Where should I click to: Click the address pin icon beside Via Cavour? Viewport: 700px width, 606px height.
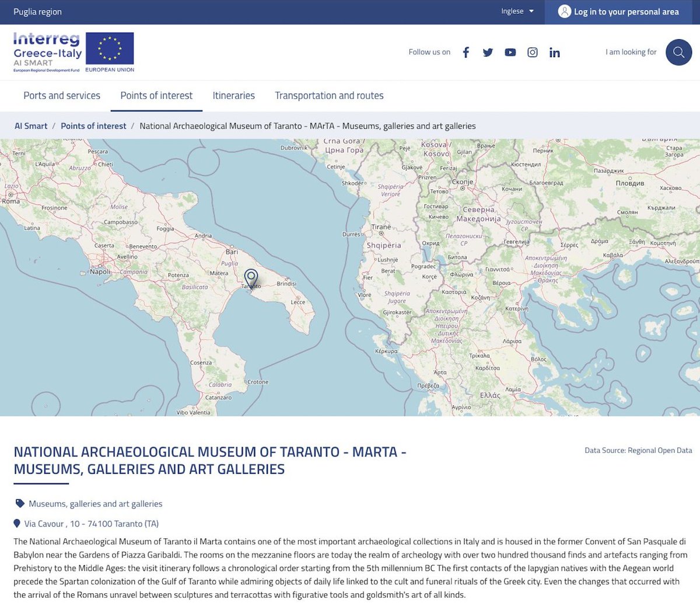[x=17, y=524]
